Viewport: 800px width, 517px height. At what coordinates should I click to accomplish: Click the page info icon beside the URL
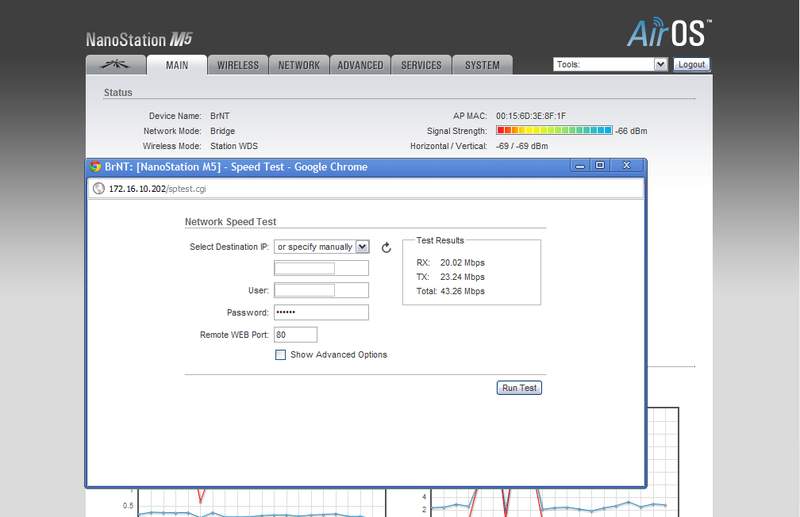click(x=98, y=189)
